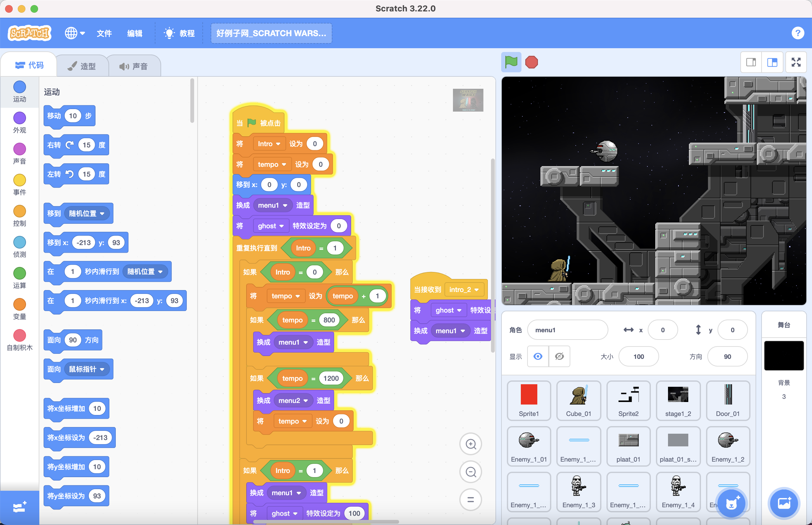Image resolution: width=812 pixels, height=525 pixels.
Task: Edit the sprite name field menu1
Action: point(567,330)
